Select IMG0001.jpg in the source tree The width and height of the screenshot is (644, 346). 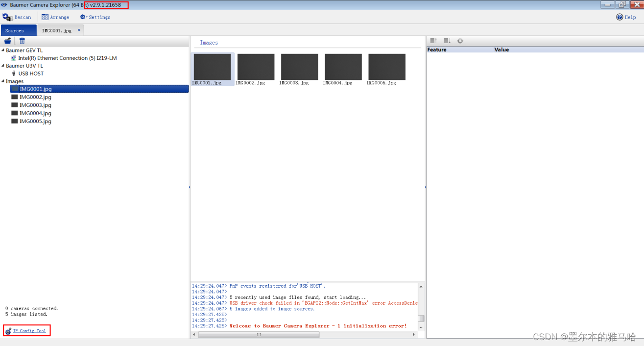click(99, 89)
